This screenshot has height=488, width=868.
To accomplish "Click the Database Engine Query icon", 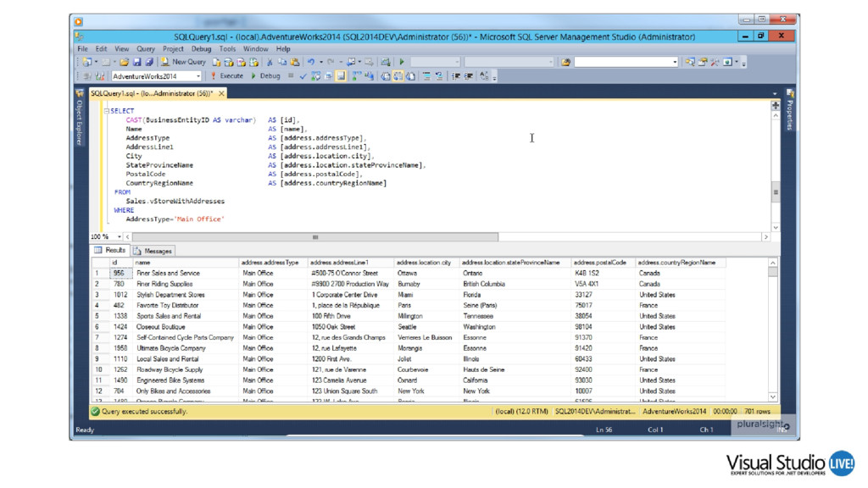I will pos(216,62).
